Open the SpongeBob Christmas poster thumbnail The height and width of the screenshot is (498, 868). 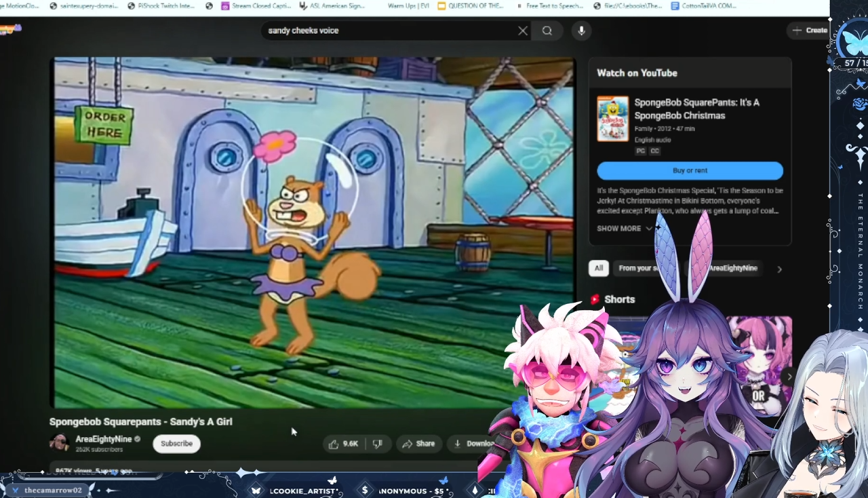point(612,119)
